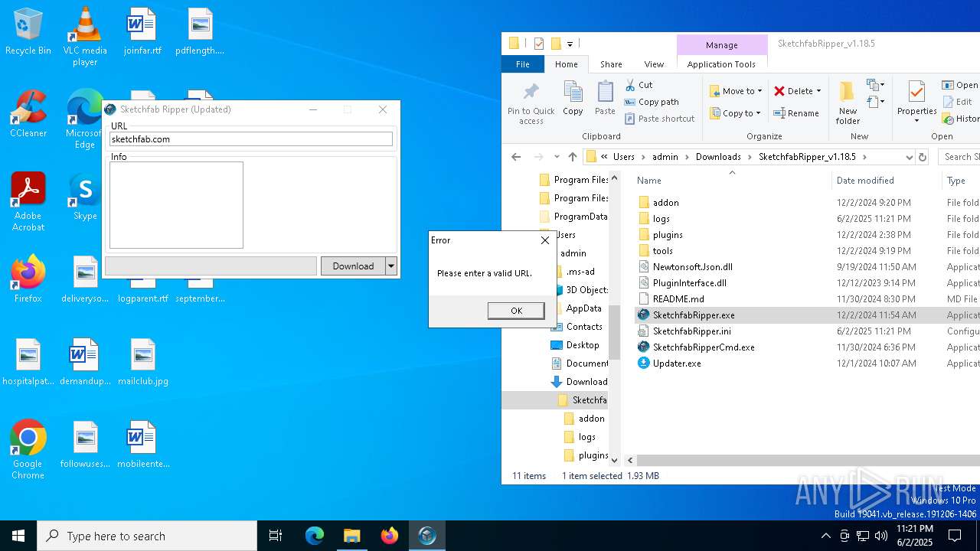
Task: Switch to the Home ribbon tab
Action: click(567, 64)
